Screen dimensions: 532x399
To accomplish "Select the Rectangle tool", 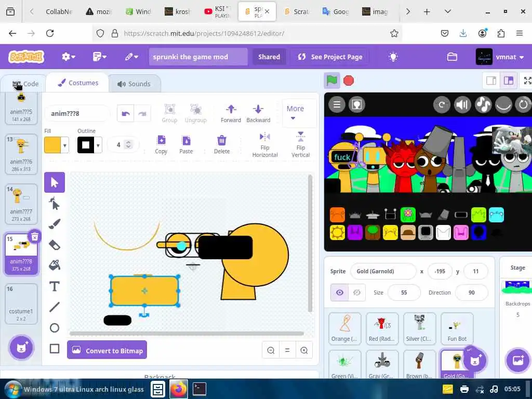I will point(54,349).
